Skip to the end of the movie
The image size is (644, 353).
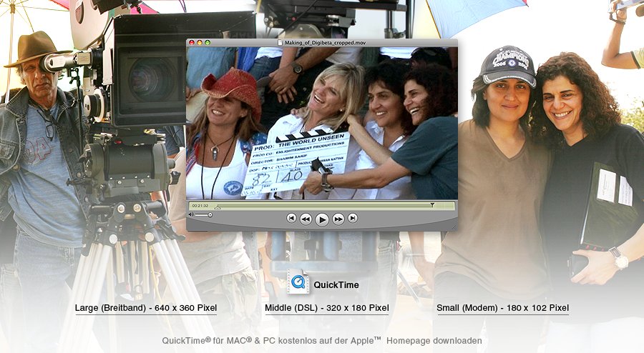pyautogui.click(x=353, y=218)
